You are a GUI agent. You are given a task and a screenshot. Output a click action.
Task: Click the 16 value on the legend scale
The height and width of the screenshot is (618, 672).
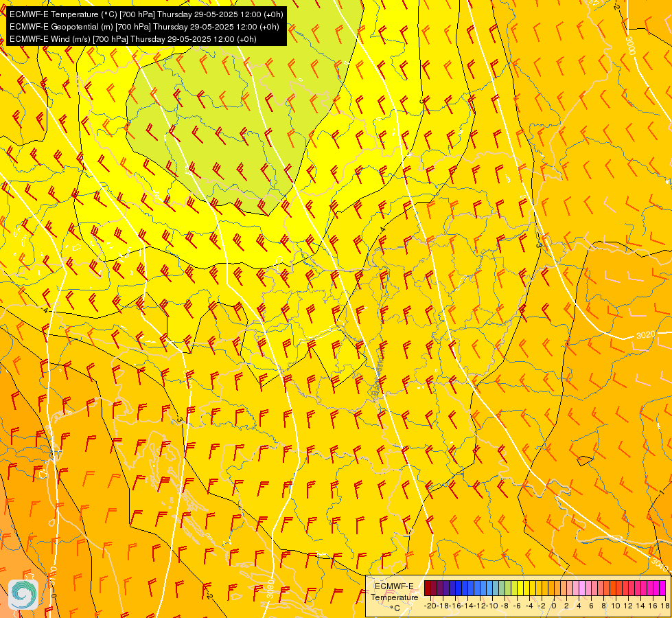click(653, 606)
